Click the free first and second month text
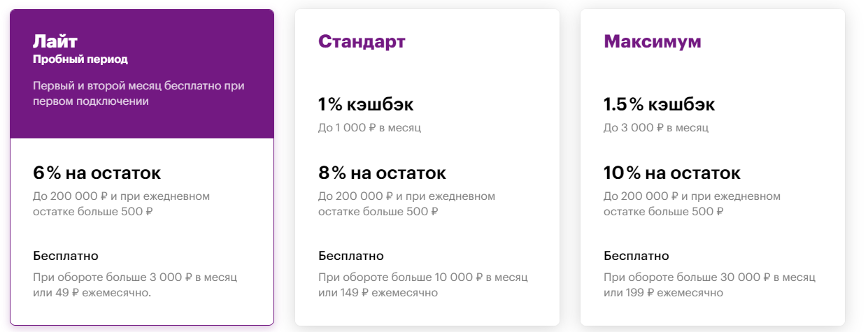 tap(138, 93)
